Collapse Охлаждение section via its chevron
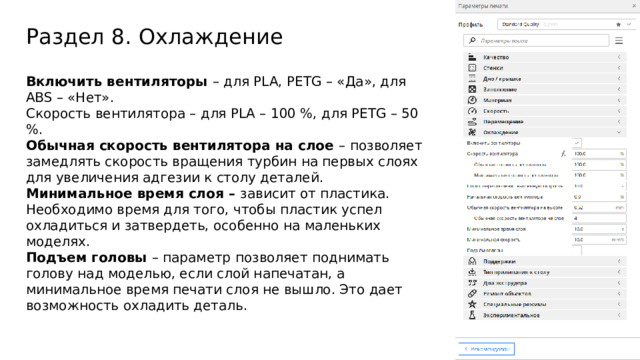Viewport: 640px width, 360px height. 619,132
